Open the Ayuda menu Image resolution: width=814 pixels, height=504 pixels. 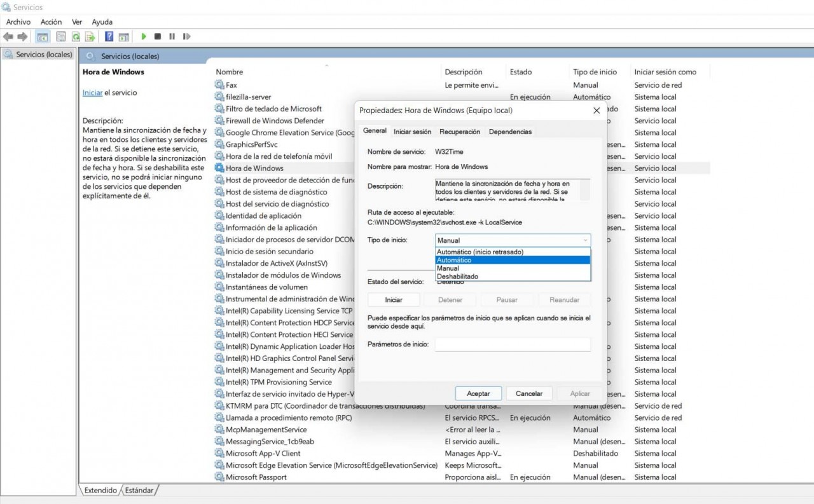[102, 22]
